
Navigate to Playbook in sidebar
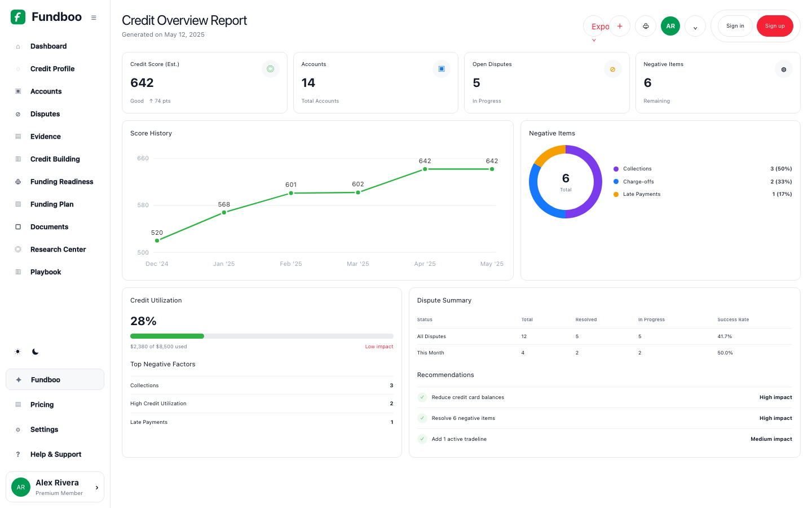(x=55, y=272)
